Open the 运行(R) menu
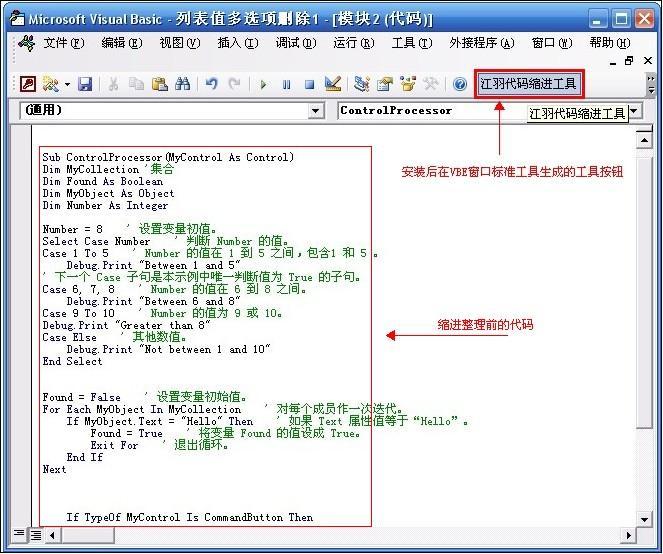The height and width of the screenshot is (554, 663). click(x=353, y=43)
